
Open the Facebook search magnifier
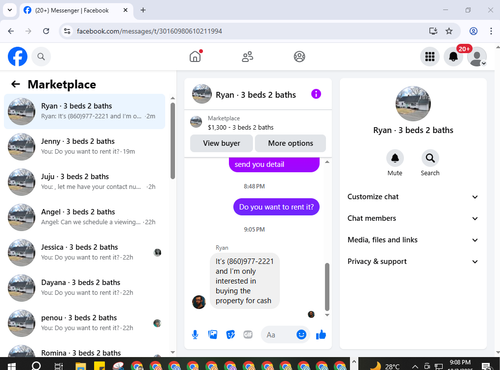[41, 57]
